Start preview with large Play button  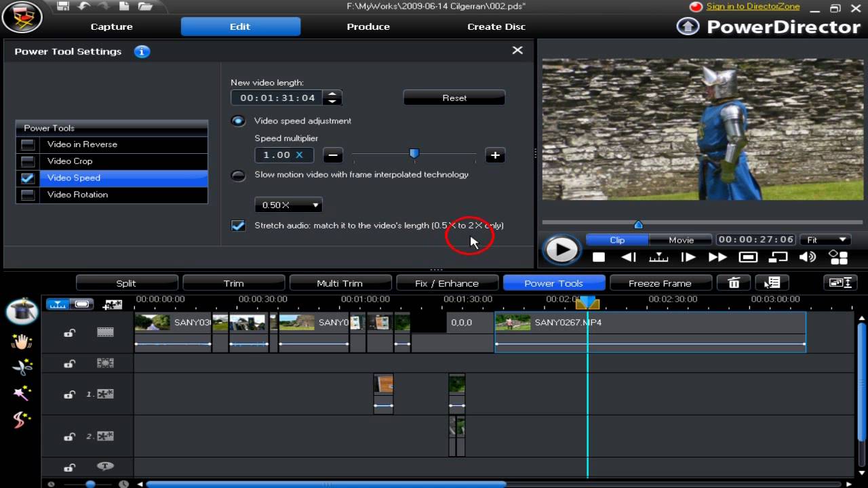(x=562, y=250)
